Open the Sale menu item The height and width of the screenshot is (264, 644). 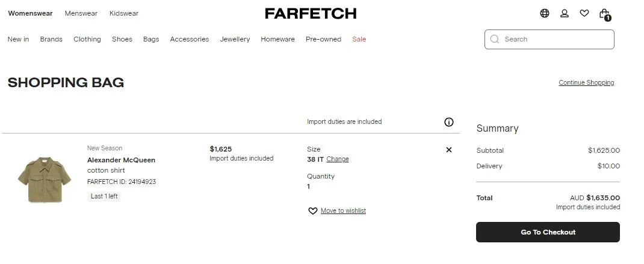(359, 39)
